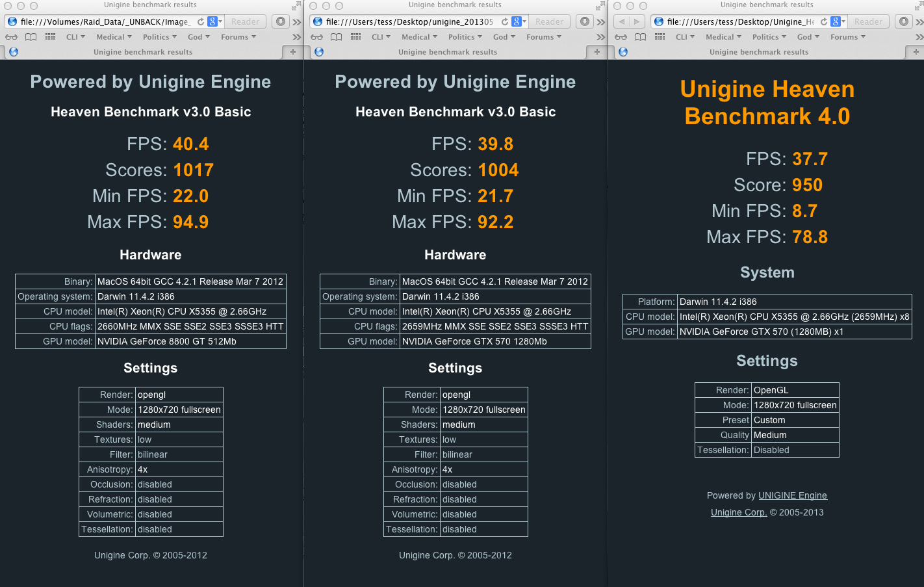The image size is (924, 587).
Task: Show bookmarks book icon in middle window
Action: pos(336,37)
